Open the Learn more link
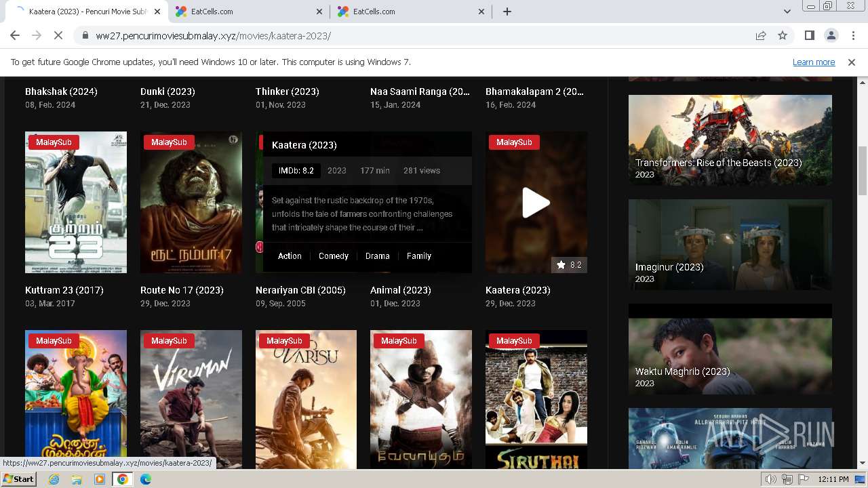 coord(814,62)
